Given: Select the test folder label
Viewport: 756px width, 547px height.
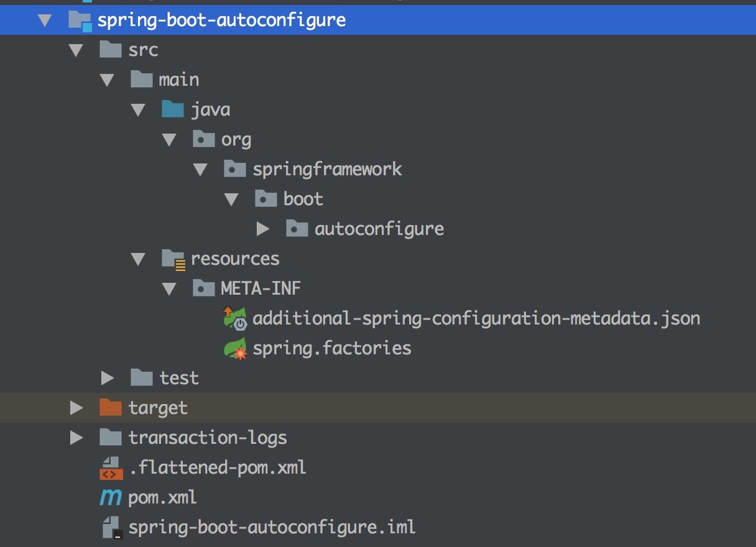Looking at the screenshot, I should point(179,378).
